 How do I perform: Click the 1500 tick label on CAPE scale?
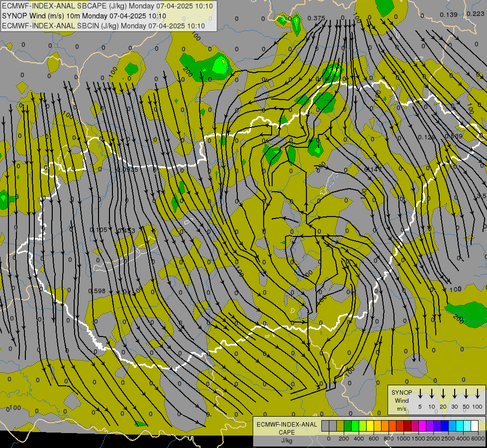coord(418,439)
